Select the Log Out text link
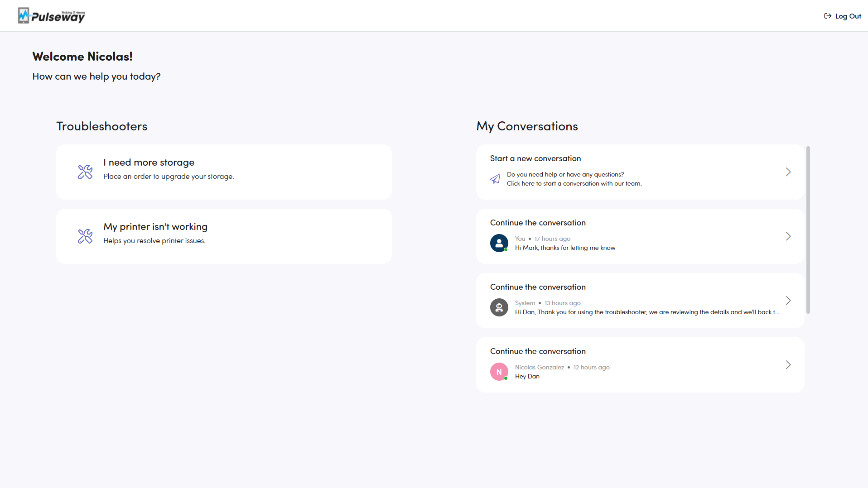The image size is (868, 488). tap(848, 16)
